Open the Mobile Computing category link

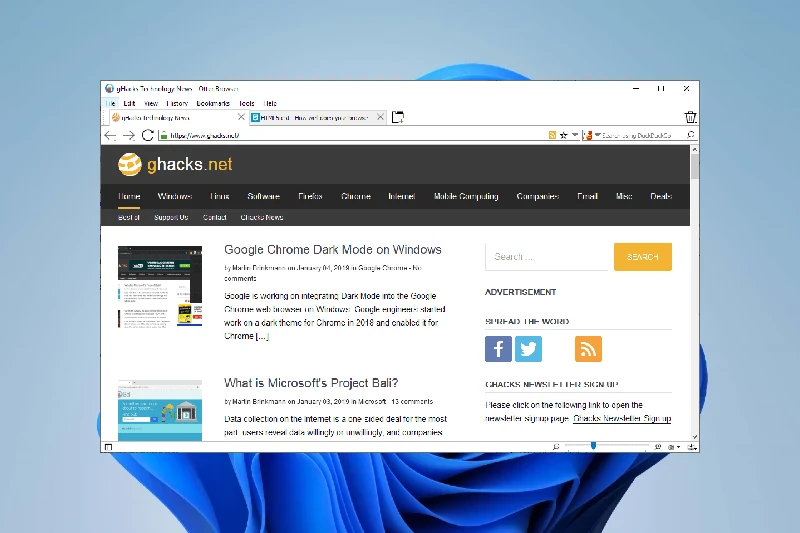point(466,196)
